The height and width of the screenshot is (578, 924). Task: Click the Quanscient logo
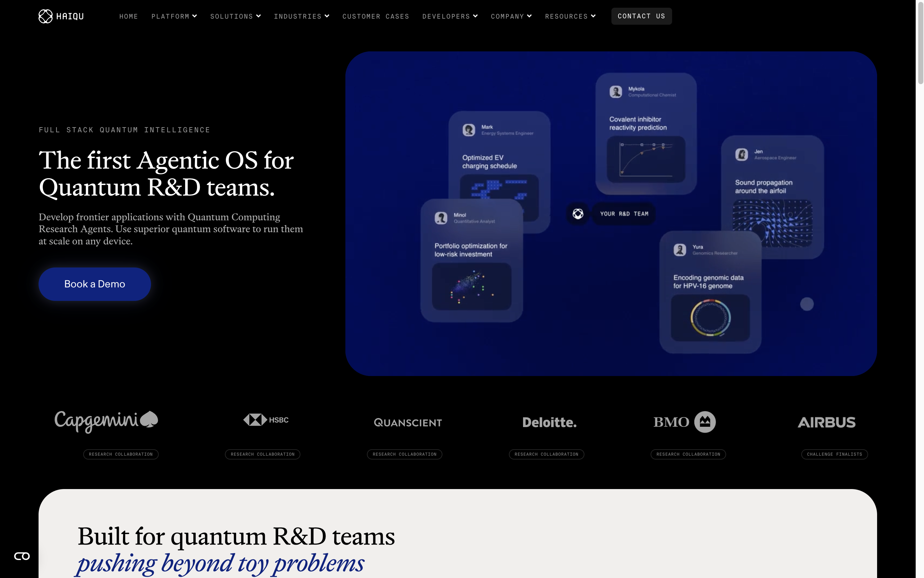pyautogui.click(x=408, y=422)
